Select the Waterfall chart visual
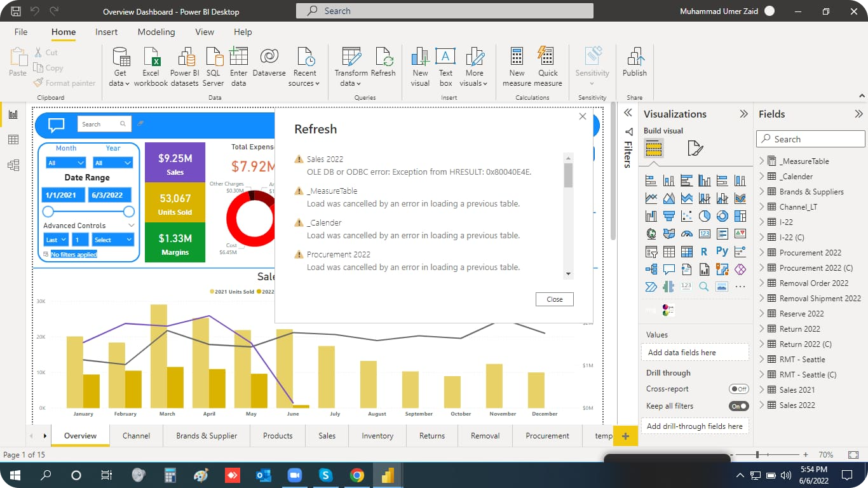Screen dimensions: 868x488 tap(651, 216)
